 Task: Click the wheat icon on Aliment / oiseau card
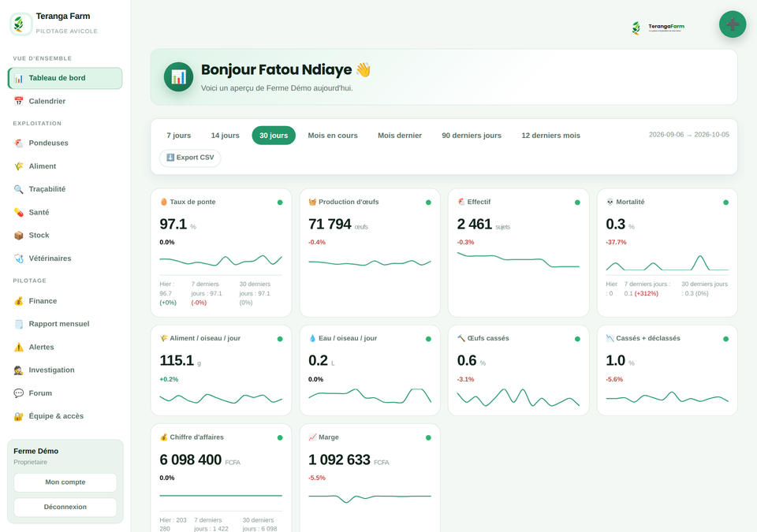point(164,338)
